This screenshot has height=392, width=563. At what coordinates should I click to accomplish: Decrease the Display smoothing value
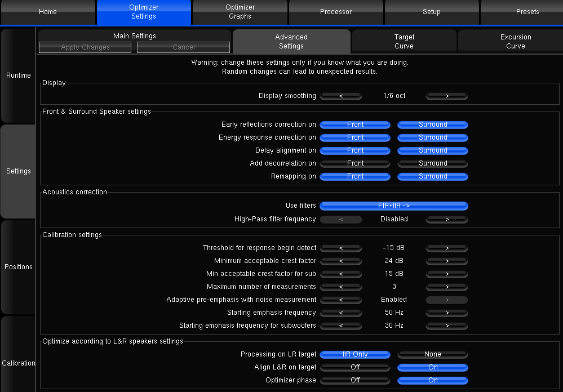tap(341, 96)
